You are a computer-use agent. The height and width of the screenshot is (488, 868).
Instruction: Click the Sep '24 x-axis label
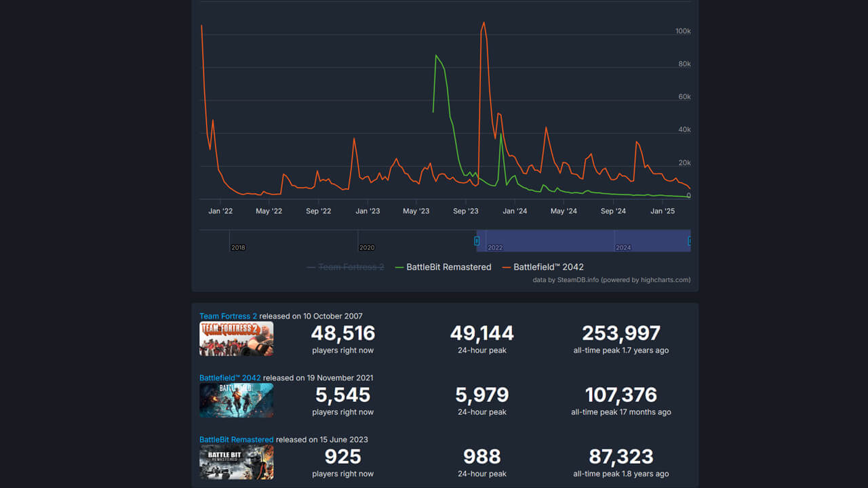(x=613, y=211)
